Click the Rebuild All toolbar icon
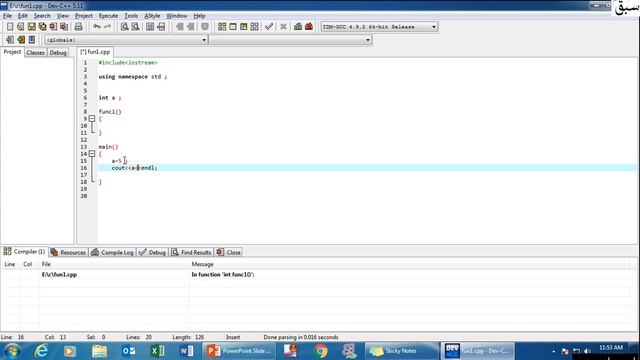Image resolution: width=640 pixels, height=360 pixels. point(254,27)
